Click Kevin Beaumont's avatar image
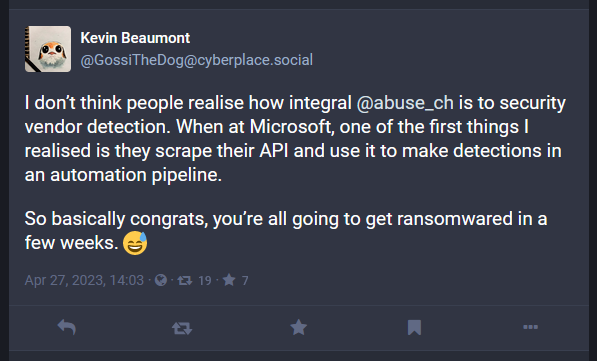 click(48, 49)
